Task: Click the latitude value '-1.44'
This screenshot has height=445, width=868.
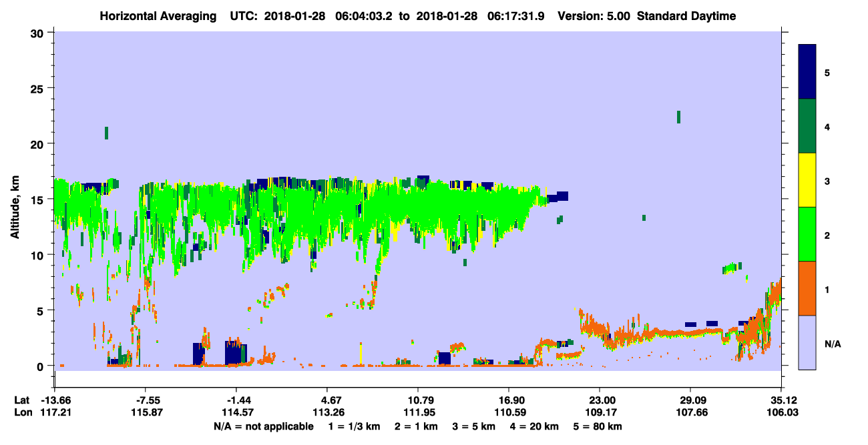Action: (x=236, y=400)
